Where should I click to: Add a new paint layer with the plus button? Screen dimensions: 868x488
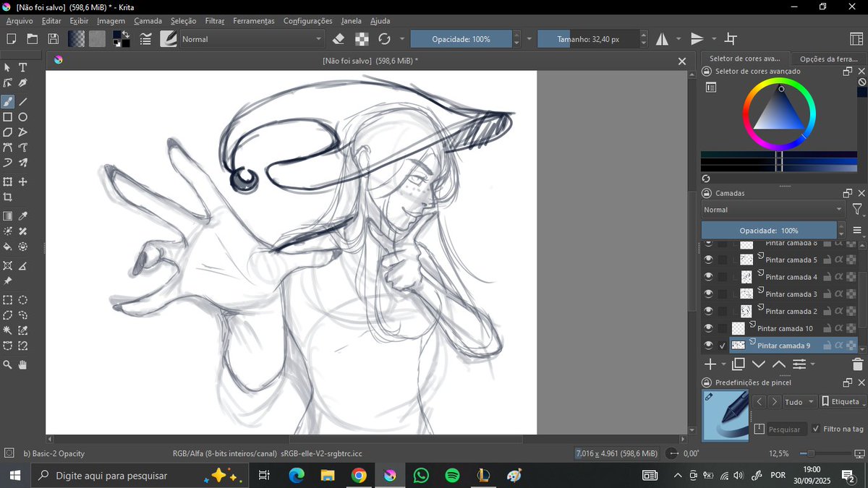[x=710, y=364]
